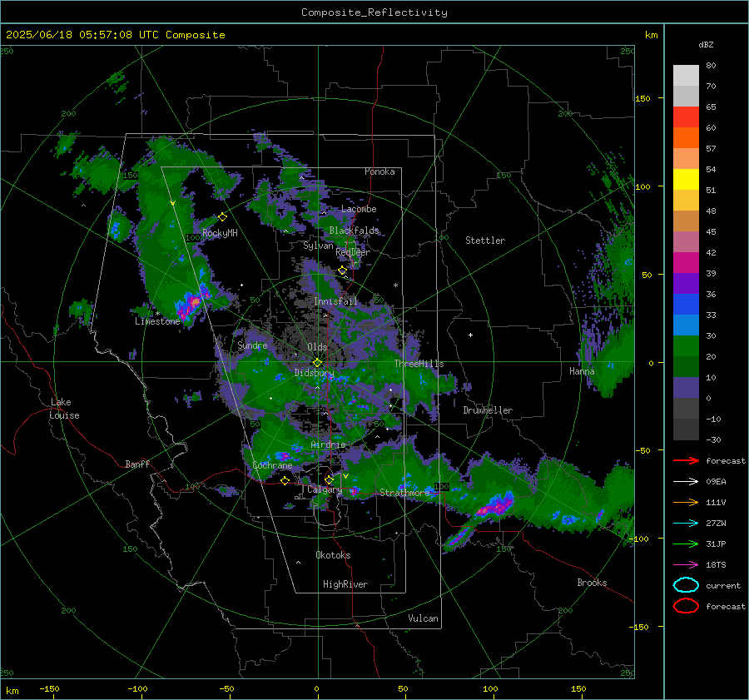The height and width of the screenshot is (700, 749).
Task: Click the Sylvan label
Action: pyautogui.click(x=318, y=246)
